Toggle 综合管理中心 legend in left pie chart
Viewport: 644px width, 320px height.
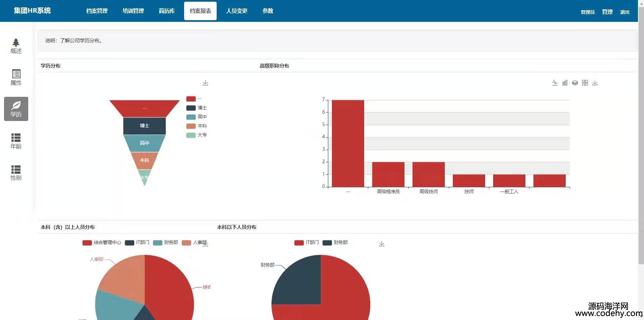(x=102, y=242)
